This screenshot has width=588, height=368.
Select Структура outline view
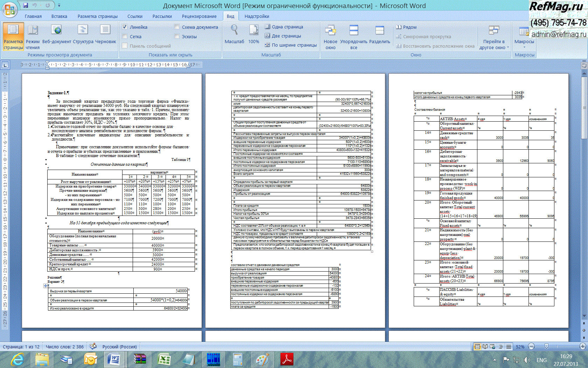click(x=83, y=35)
